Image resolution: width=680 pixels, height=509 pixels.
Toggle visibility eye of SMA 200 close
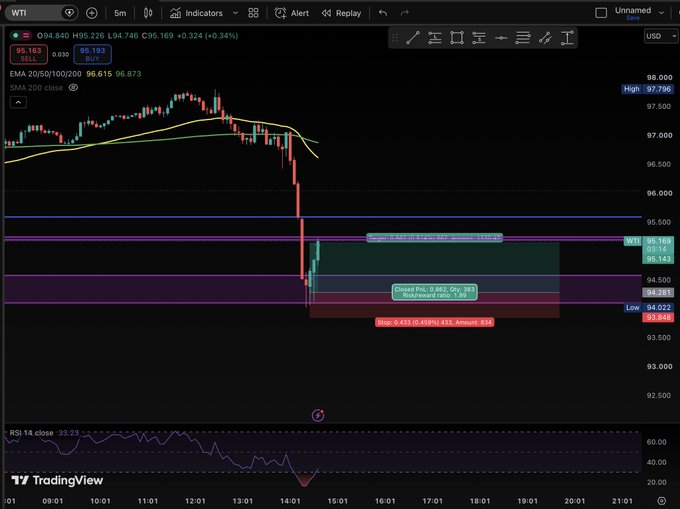pos(73,88)
